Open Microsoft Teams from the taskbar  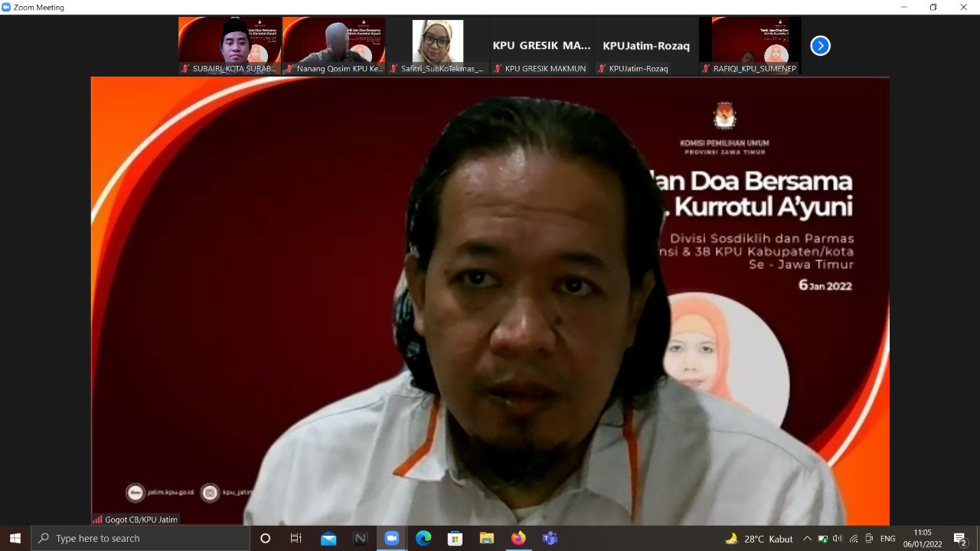[x=550, y=539]
